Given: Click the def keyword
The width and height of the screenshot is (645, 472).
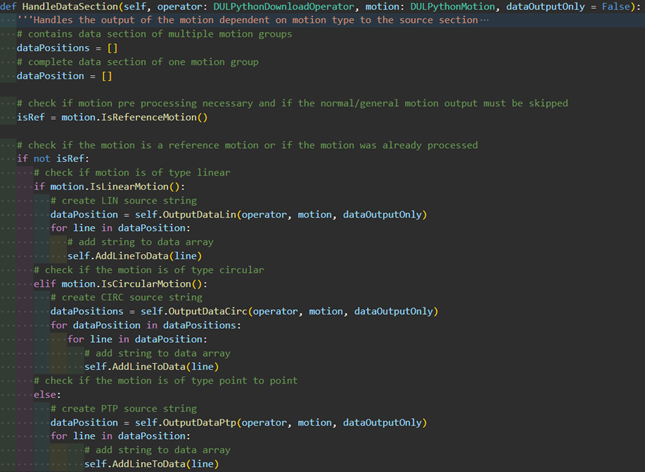Looking at the screenshot, I should pos(8,7).
